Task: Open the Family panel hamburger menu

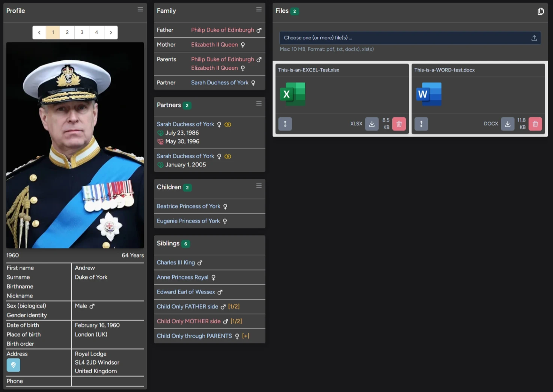Action: [259, 9]
